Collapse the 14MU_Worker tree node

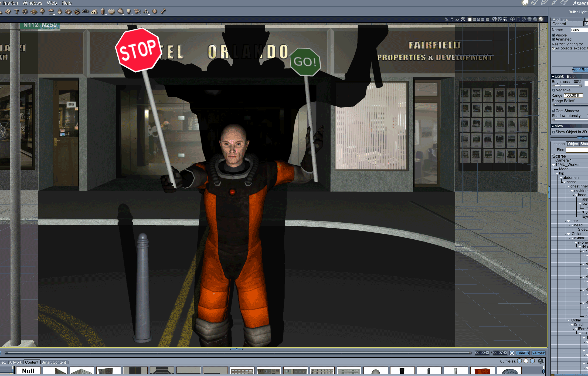coord(553,165)
